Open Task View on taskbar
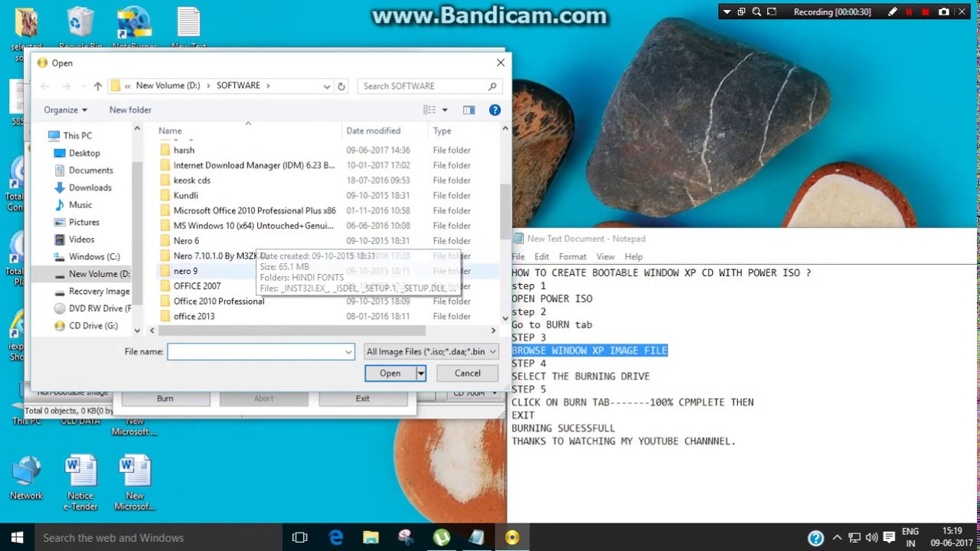The image size is (980, 551). pos(299,537)
